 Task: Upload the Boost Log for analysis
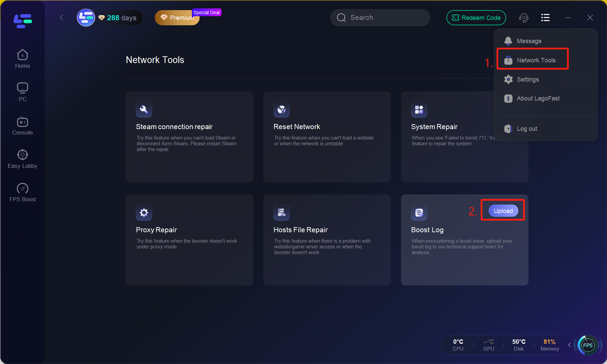(x=503, y=210)
